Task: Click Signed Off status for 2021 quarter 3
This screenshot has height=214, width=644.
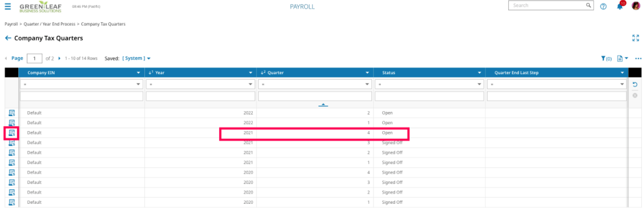Action: click(392, 143)
